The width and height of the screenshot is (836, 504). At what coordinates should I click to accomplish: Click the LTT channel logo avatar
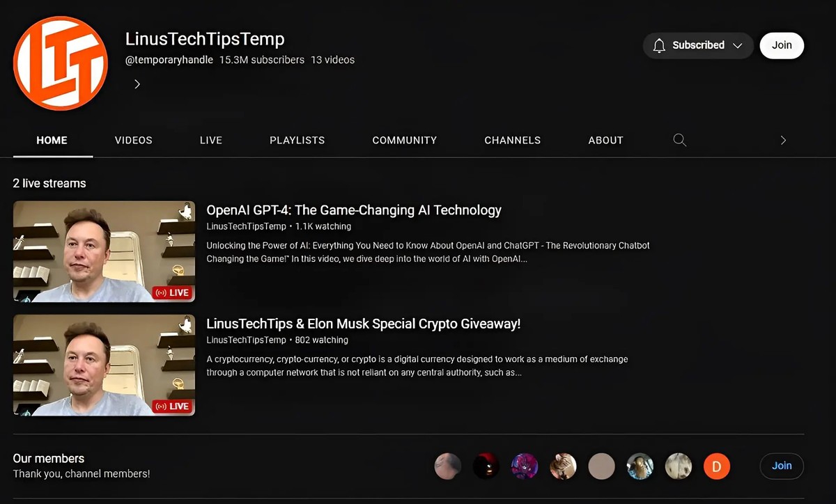(x=61, y=63)
